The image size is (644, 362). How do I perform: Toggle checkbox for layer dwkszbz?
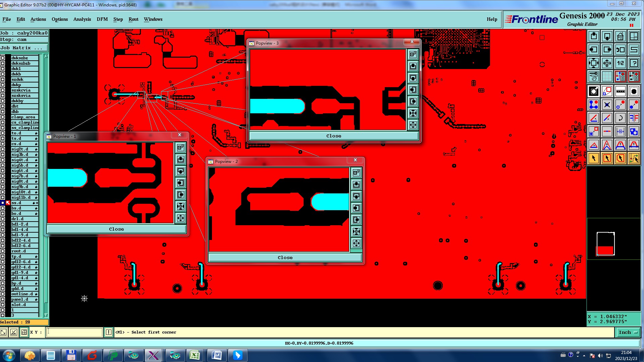[x=3, y=58]
